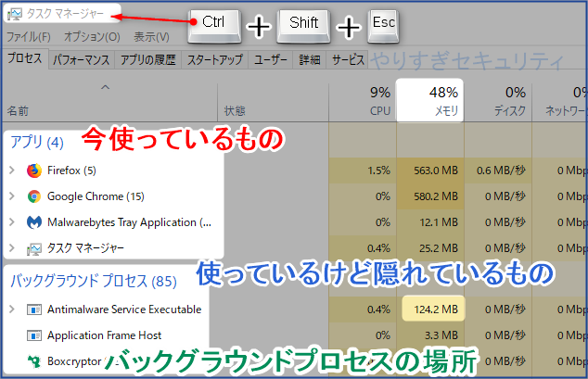This screenshot has width=588, height=379.
Task: Expand the Google Chrome (15) group
Action: click(12, 196)
